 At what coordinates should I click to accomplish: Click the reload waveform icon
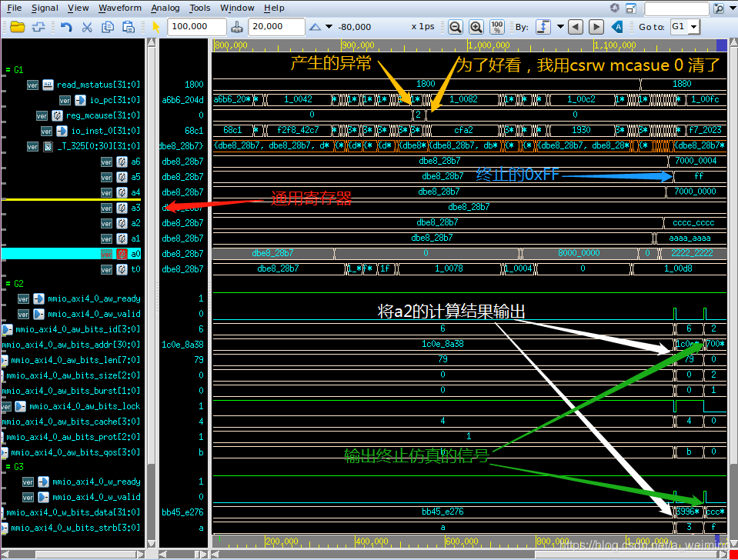point(38,27)
